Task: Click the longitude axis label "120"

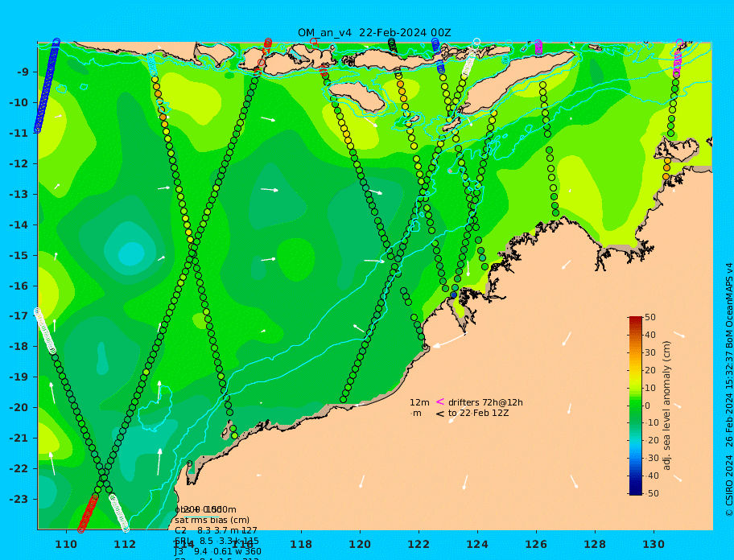Action: (x=360, y=545)
